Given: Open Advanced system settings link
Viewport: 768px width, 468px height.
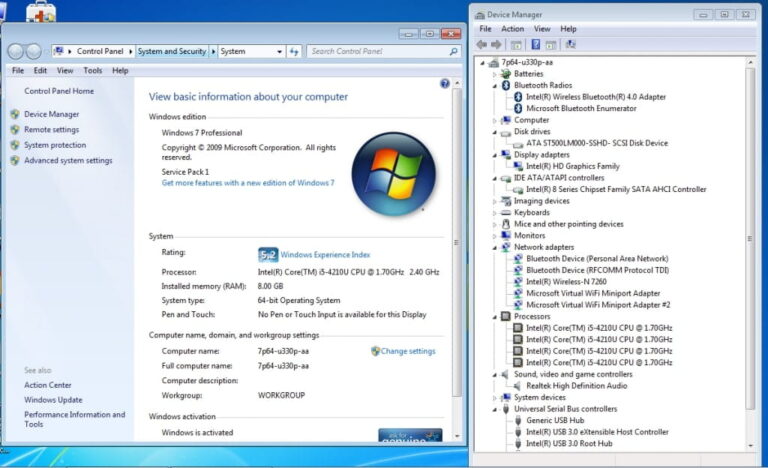Looking at the screenshot, I should click(x=68, y=160).
